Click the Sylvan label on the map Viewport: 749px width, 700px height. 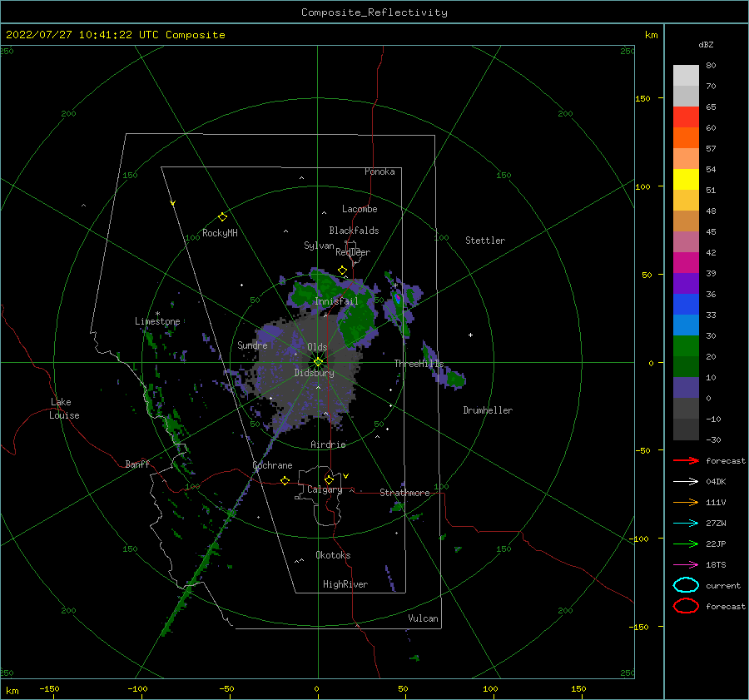[319, 246]
